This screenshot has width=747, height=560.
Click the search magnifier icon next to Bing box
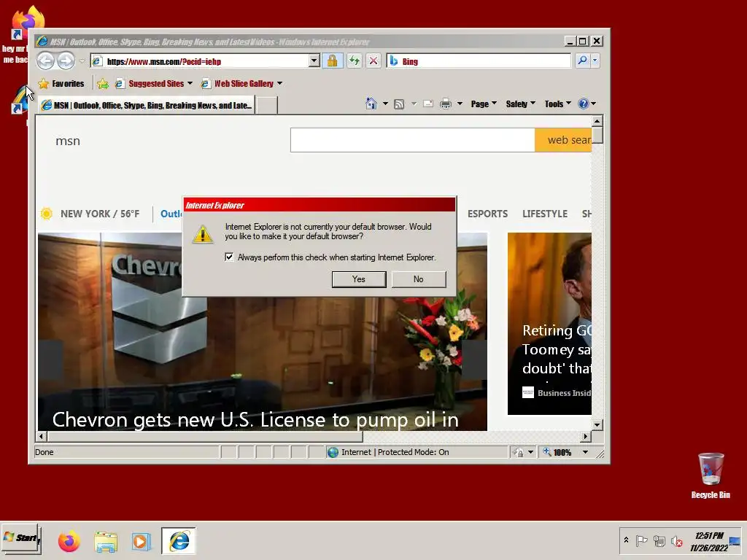582,61
